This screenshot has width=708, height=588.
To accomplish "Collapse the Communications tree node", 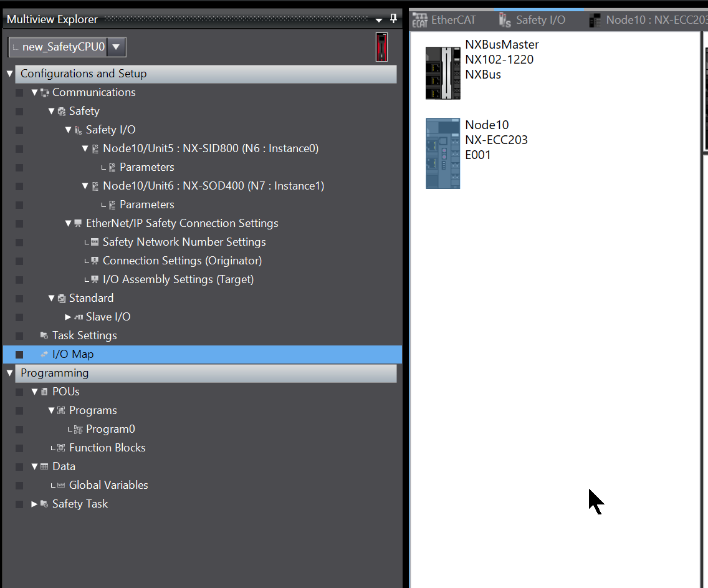I will click(34, 92).
